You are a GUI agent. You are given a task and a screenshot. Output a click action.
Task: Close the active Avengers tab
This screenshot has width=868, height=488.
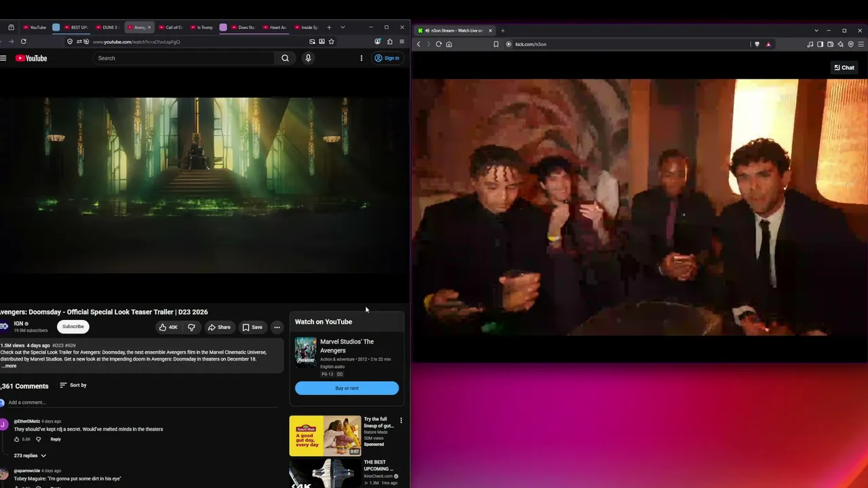149,27
